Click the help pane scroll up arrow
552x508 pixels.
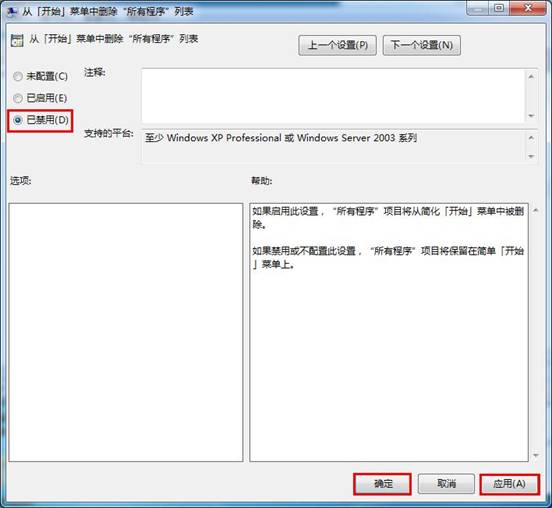(535, 211)
